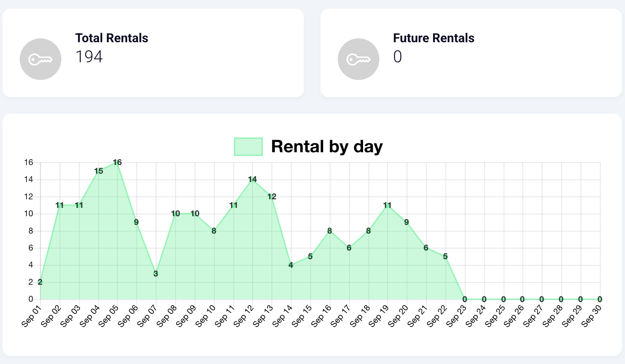Click the Sep 04 data point labeled 15
Image resolution: width=625 pixels, height=364 pixels.
click(98, 171)
